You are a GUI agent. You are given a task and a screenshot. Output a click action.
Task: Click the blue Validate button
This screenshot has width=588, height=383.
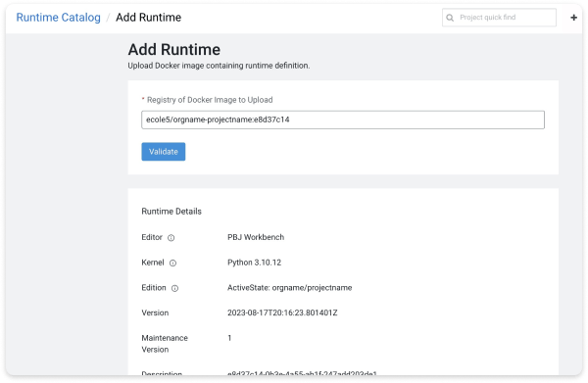tap(163, 152)
